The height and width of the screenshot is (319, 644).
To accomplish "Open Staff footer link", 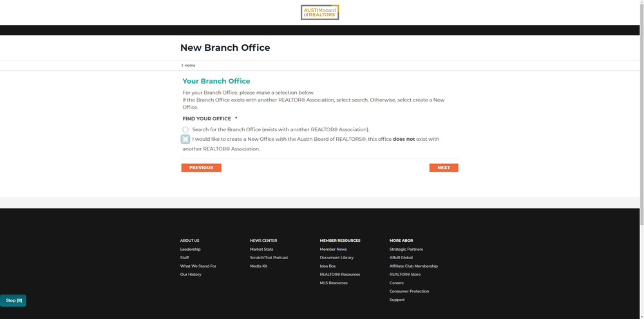I will [184, 257].
